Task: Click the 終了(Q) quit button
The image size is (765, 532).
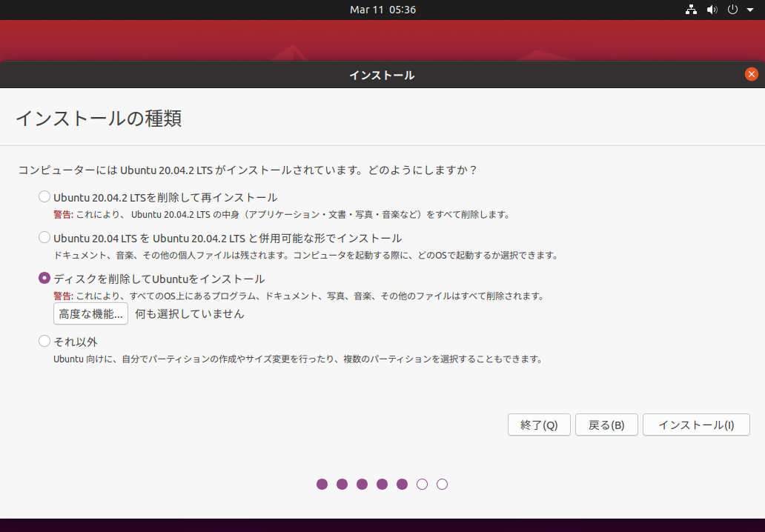Action: pos(539,425)
